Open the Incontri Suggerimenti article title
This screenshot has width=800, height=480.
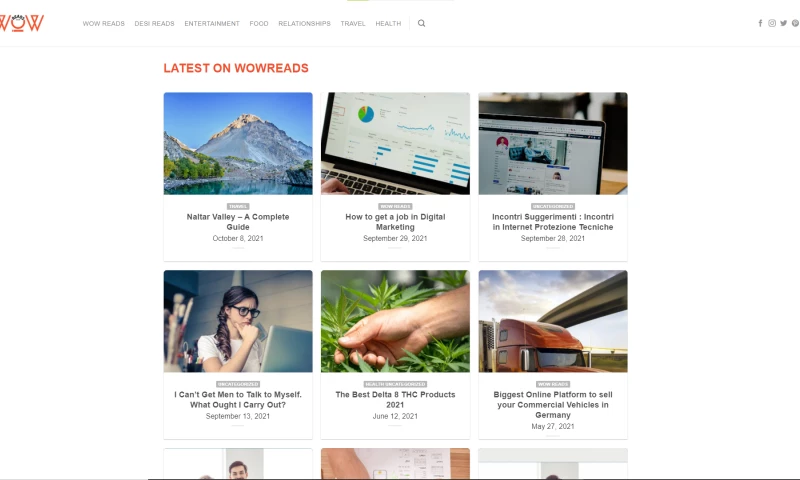[553, 222]
